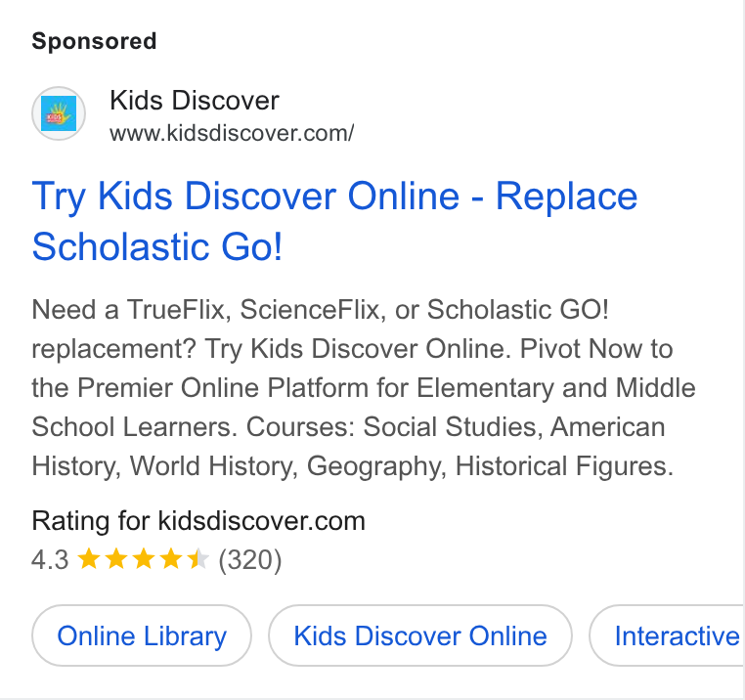This screenshot has width=745, height=700.
Task: Click the Kids Discover advertiser name
Action: point(195,101)
